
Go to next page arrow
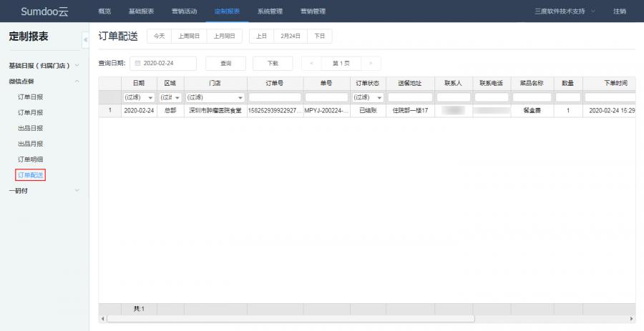point(370,63)
